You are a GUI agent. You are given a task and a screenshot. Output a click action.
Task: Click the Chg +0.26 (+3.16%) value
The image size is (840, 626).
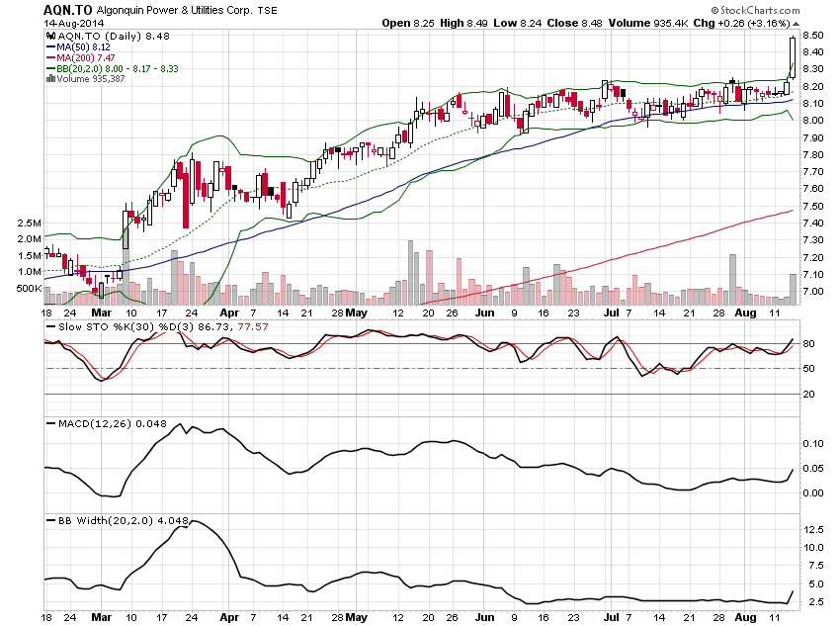[x=741, y=23]
